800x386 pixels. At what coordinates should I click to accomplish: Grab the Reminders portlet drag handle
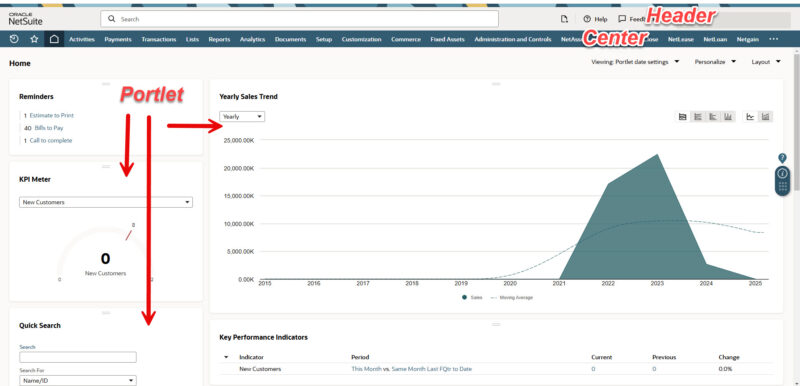coord(106,84)
